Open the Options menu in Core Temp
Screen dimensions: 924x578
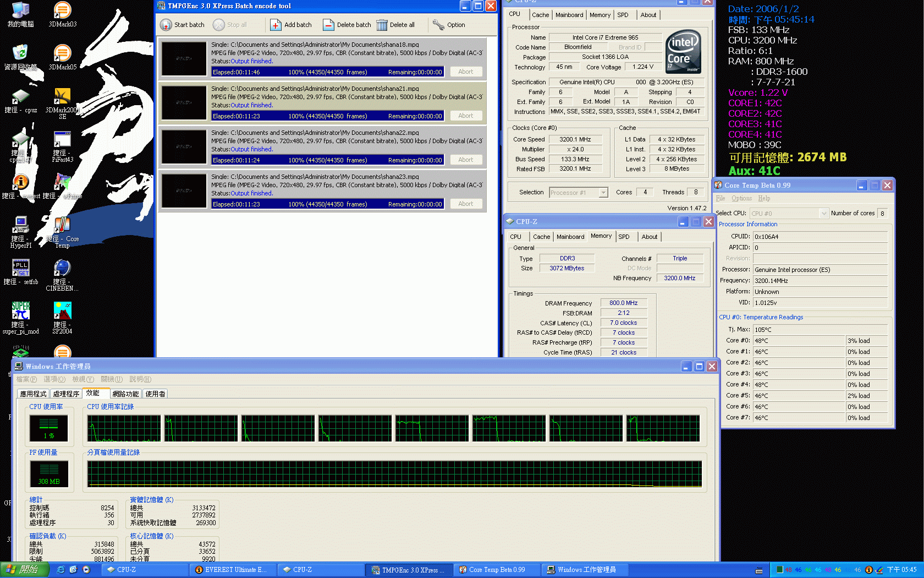click(741, 198)
